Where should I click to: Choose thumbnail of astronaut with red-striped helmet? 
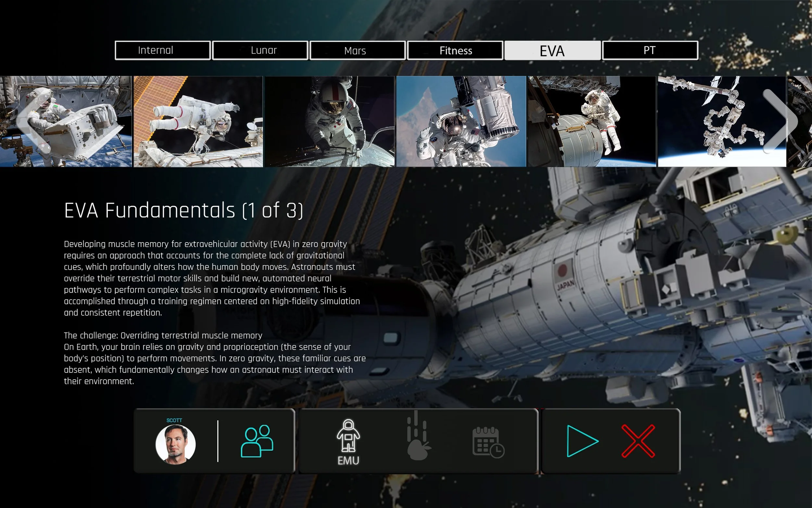[329, 121]
